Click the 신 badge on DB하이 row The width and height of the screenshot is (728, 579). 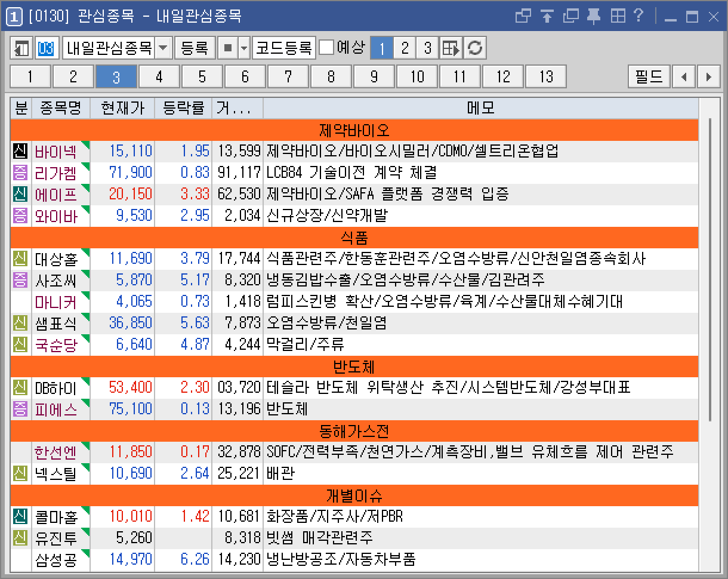point(20,387)
